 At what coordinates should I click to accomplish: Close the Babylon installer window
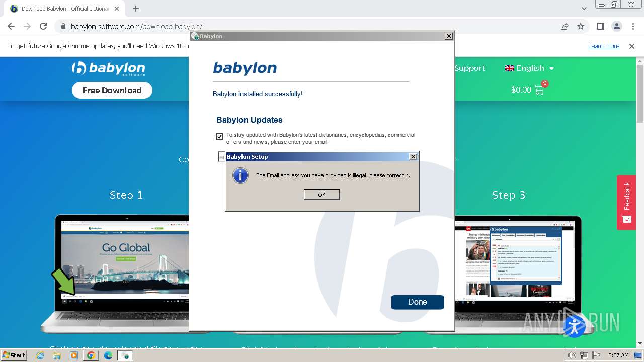coord(448,36)
